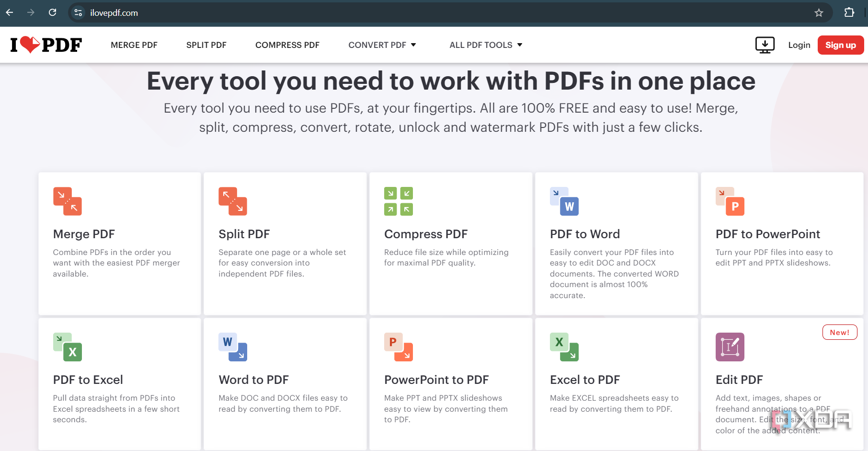Choose the Compress PDF green arrows icon
The width and height of the screenshot is (868, 451).
tap(399, 201)
